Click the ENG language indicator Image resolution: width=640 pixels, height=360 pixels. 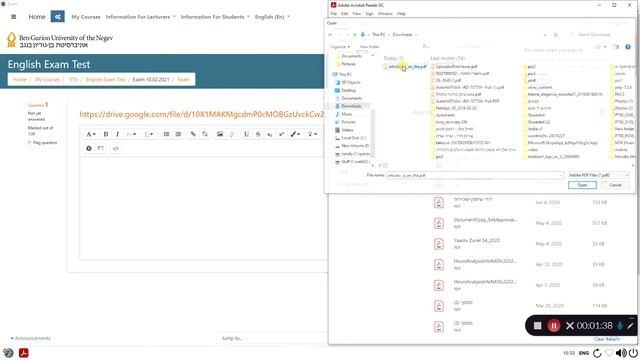coord(584,353)
